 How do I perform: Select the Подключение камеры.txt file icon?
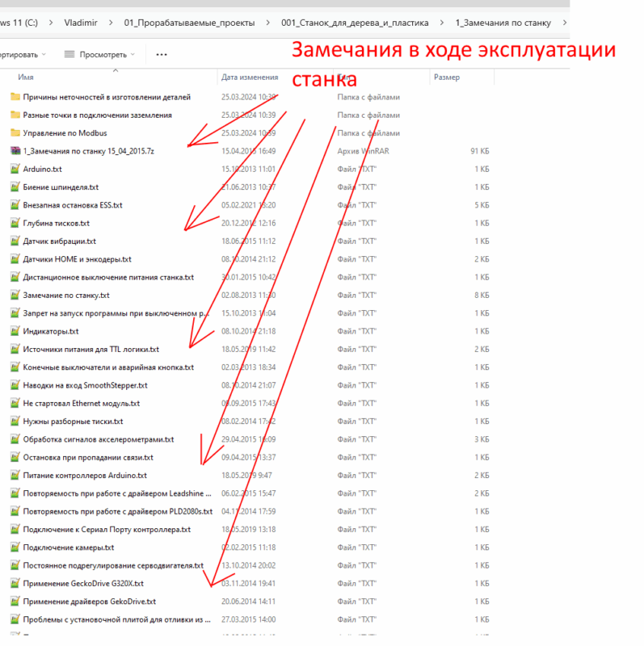(x=15, y=547)
